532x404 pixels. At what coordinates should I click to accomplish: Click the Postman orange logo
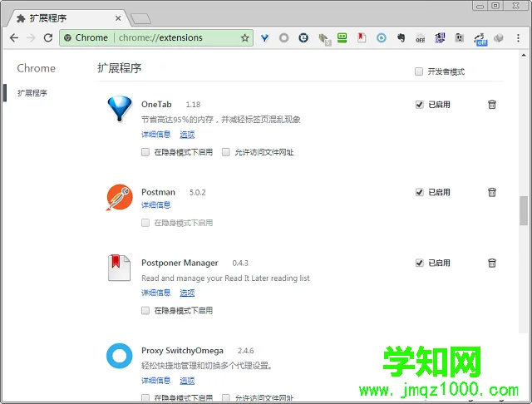tap(119, 197)
